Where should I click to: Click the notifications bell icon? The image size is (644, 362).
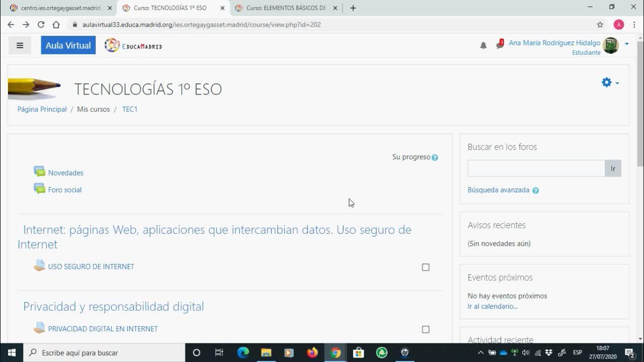[x=483, y=45]
